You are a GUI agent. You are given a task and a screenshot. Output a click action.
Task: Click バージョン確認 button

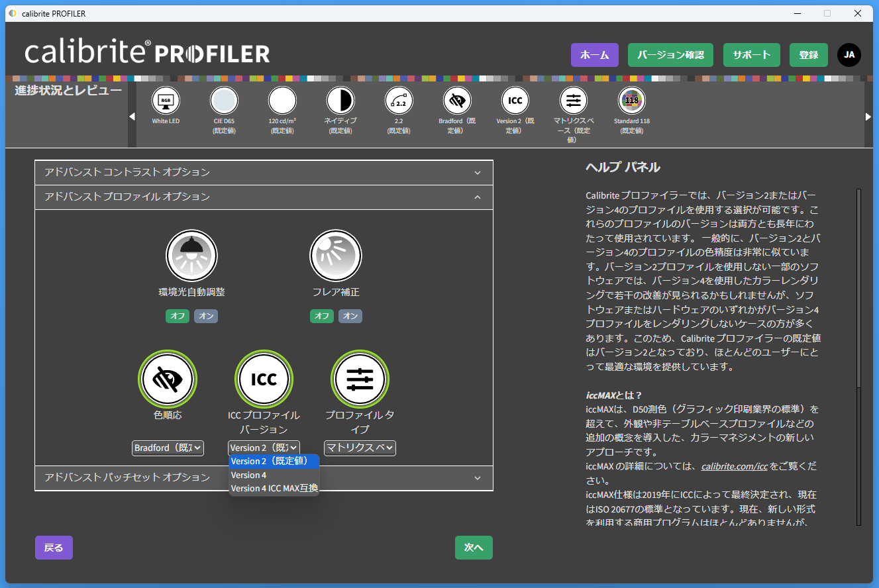click(670, 55)
